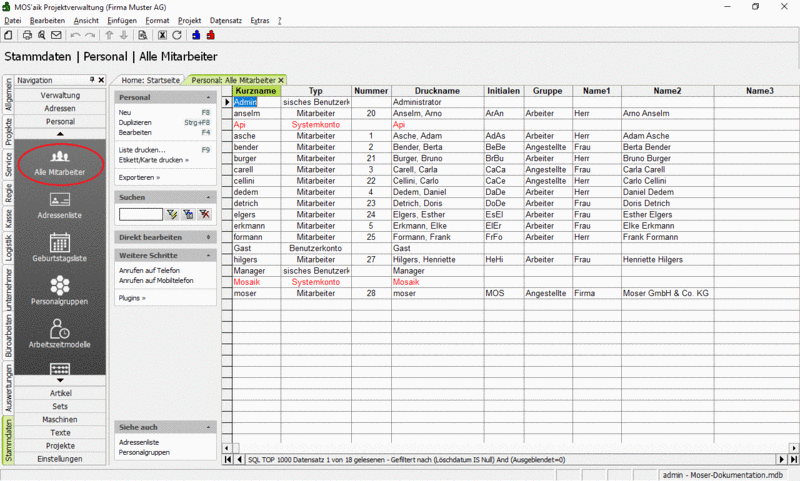Screen dimensions: 800x481
Task: Click the document search toolbar icon
Action: tap(143, 35)
